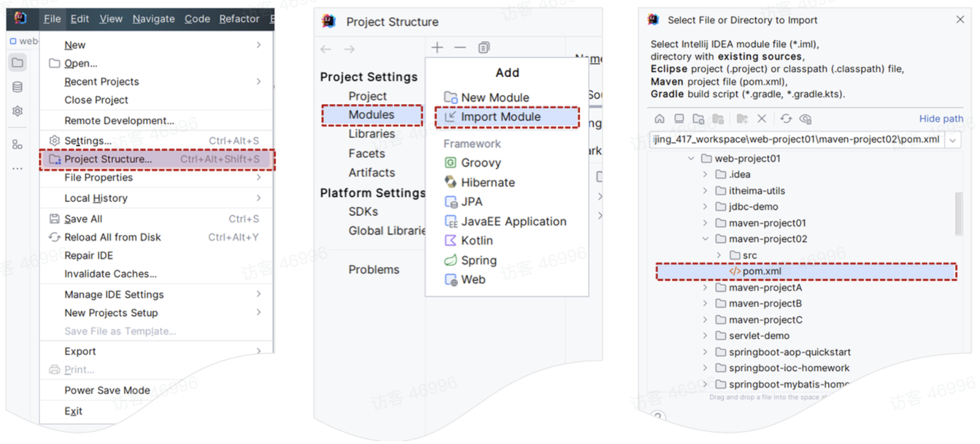This screenshot has height=444, width=980.
Task: Click the plus Add icon in Project Structure
Action: 437,48
